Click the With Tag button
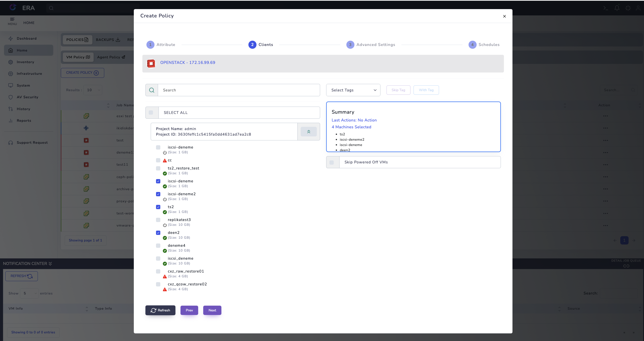The image size is (644, 341). [426, 90]
